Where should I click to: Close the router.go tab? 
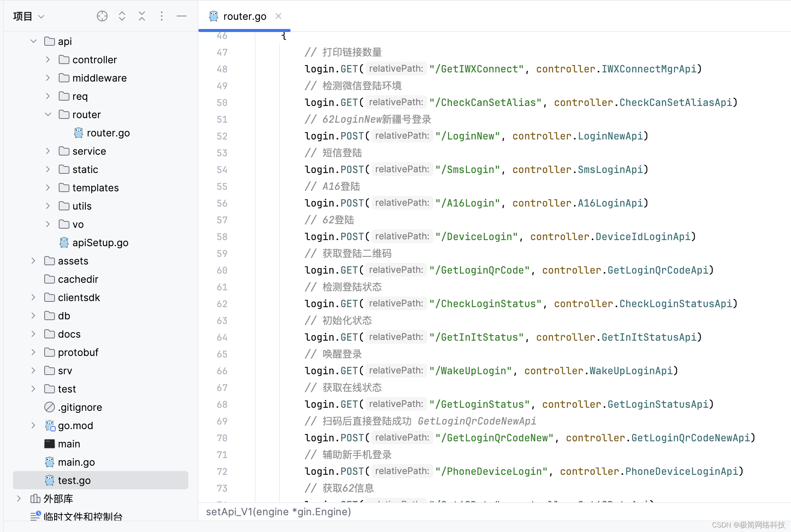click(x=278, y=16)
